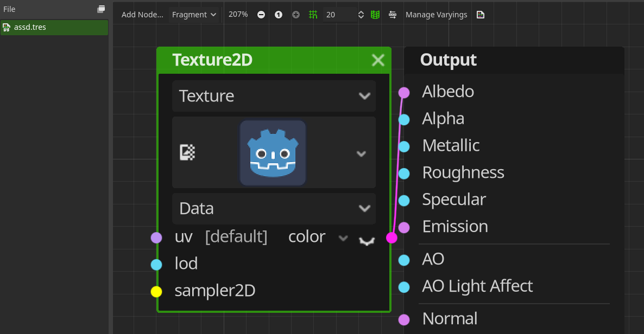Toggle snap to grid
Viewport: 644px width, 334px height.
pos(313,15)
